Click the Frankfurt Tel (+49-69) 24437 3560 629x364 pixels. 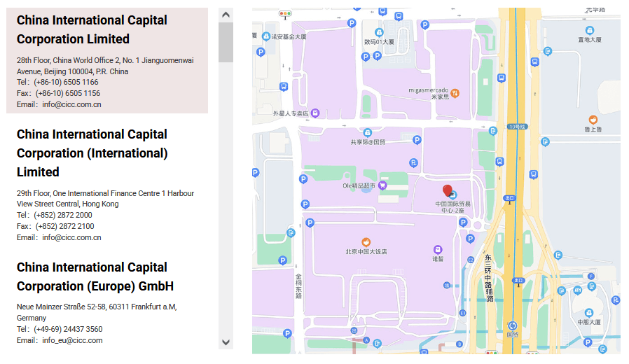click(60, 329)
